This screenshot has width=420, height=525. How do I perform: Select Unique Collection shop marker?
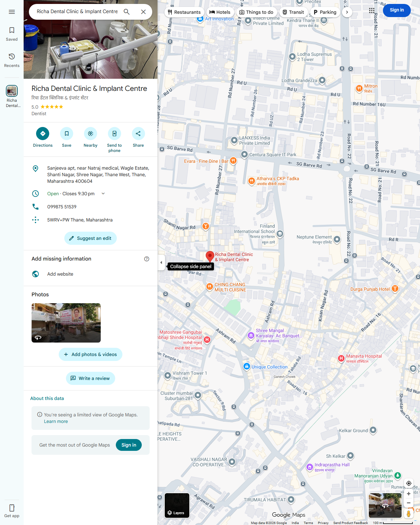[247, 366]
